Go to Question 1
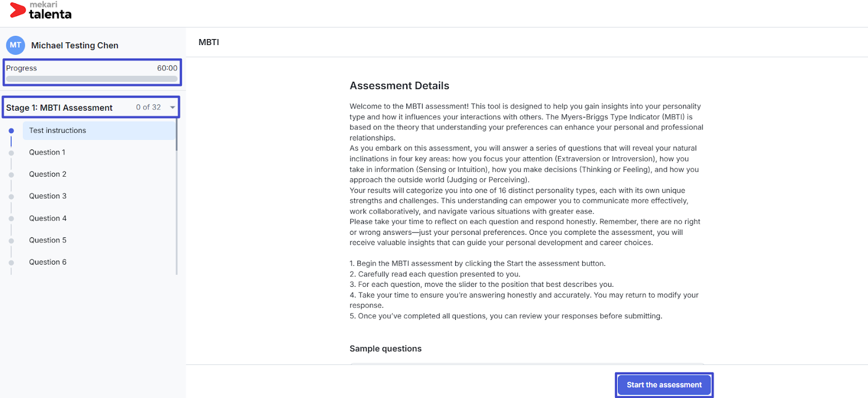Screen dimensions: 868x398 (47, 152)
